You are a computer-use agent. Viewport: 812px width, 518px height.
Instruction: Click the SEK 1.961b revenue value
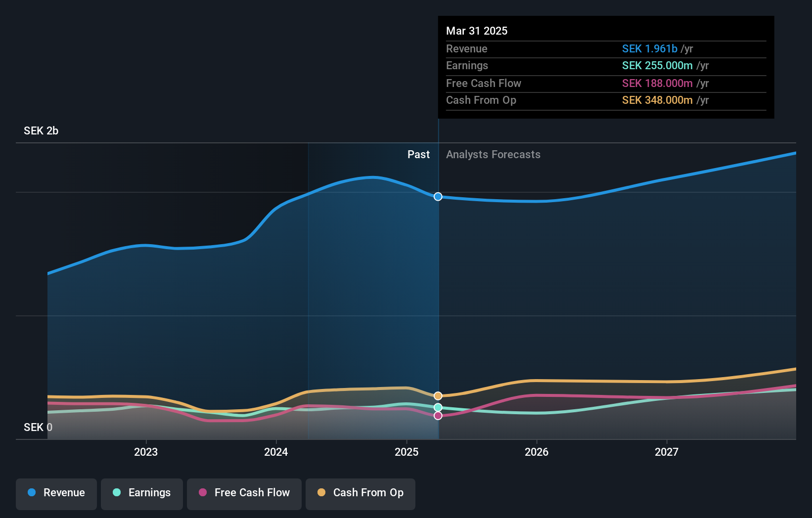tap(649, 49)
